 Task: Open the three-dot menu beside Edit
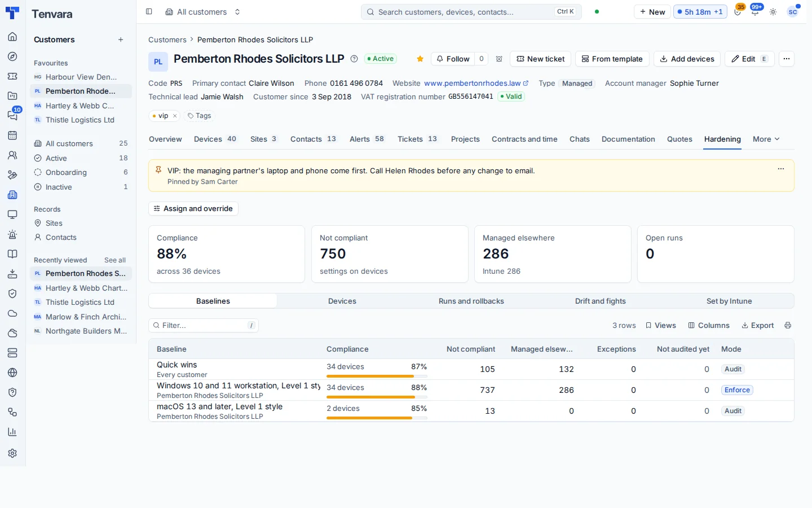tap(787, 59)
